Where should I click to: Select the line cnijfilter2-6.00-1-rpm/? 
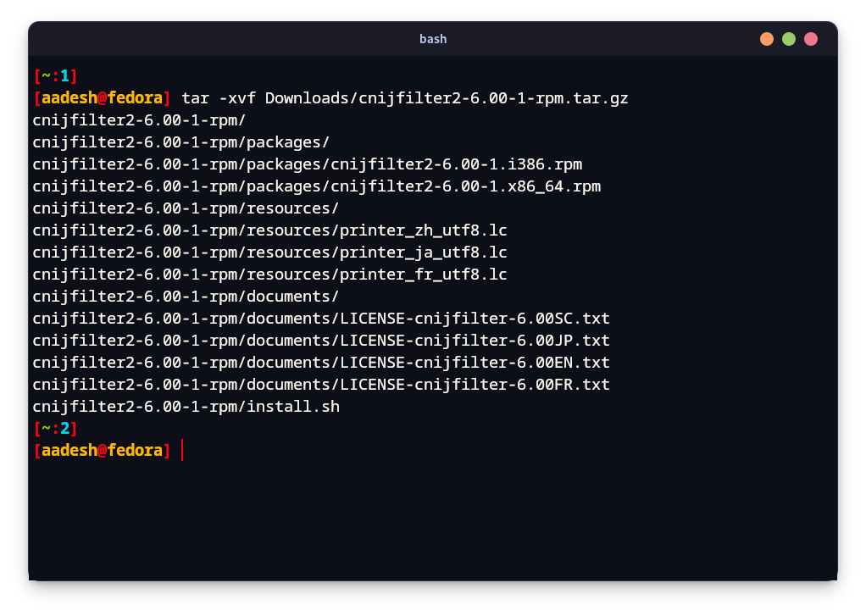(139, 120)
